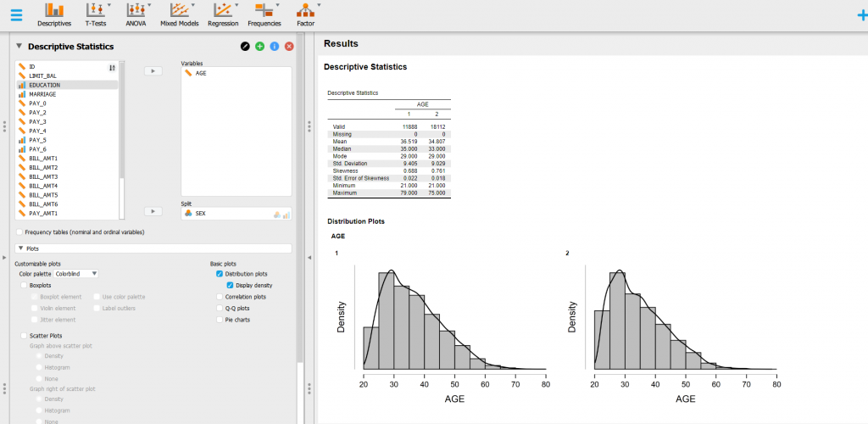Click the green duplicate analysis icon
Viewport: 868px width, 424px height.
coord(259,47)
